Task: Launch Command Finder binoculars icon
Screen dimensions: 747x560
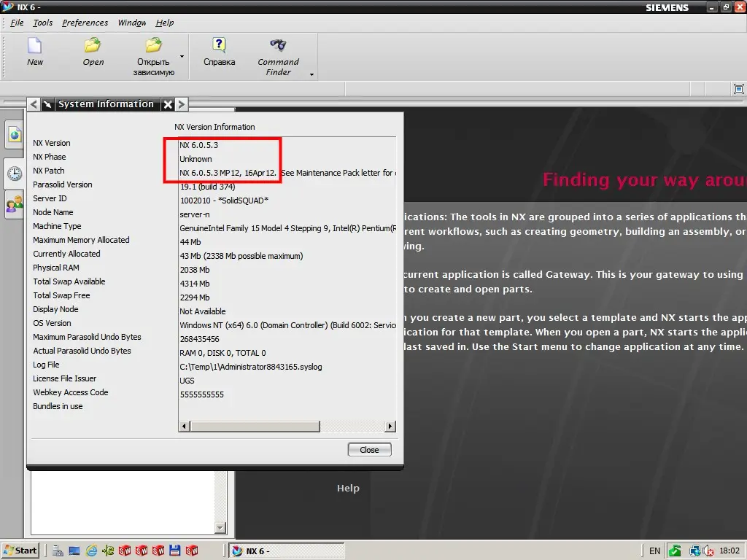Action: coord(278,45)
